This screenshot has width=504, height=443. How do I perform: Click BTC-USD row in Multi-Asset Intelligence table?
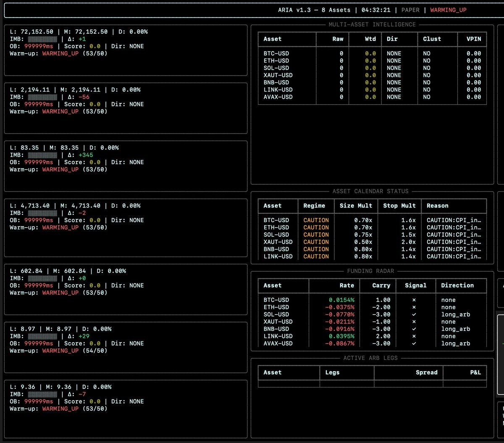[372, 53]
